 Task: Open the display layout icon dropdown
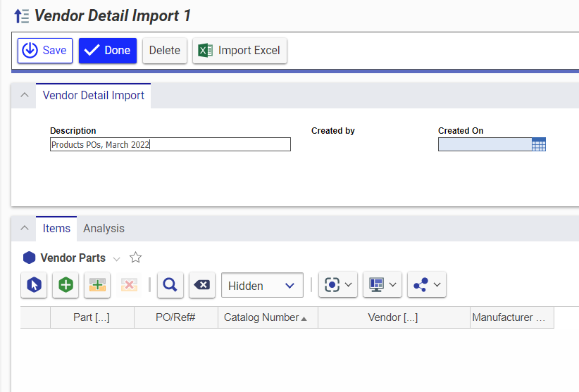pos(382,285)
